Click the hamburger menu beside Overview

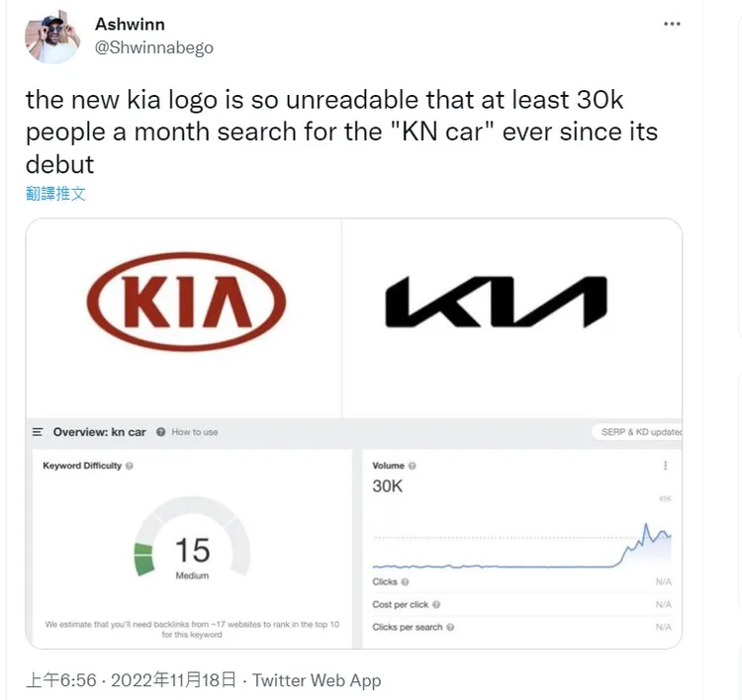38,432
